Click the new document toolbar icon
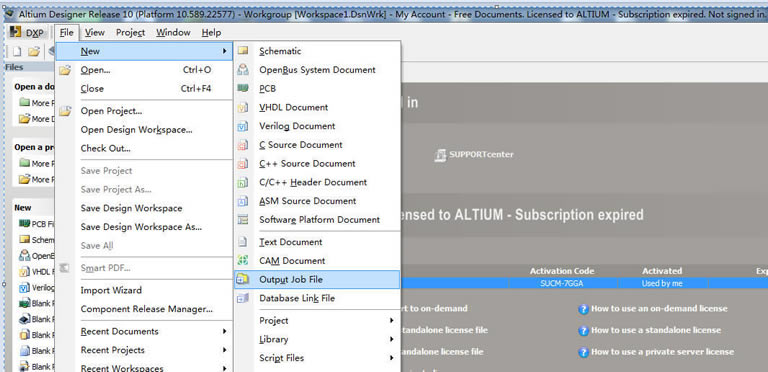The height and width of the screenshot is (372, 768). 17,51
